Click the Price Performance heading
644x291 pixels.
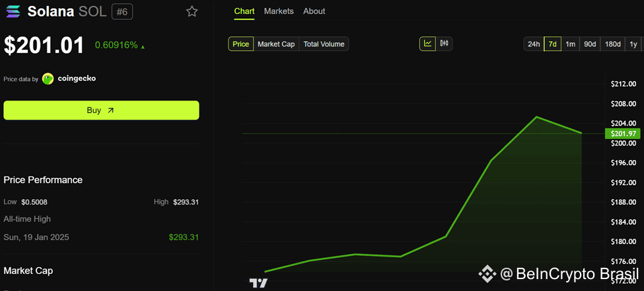click(43, 180)
